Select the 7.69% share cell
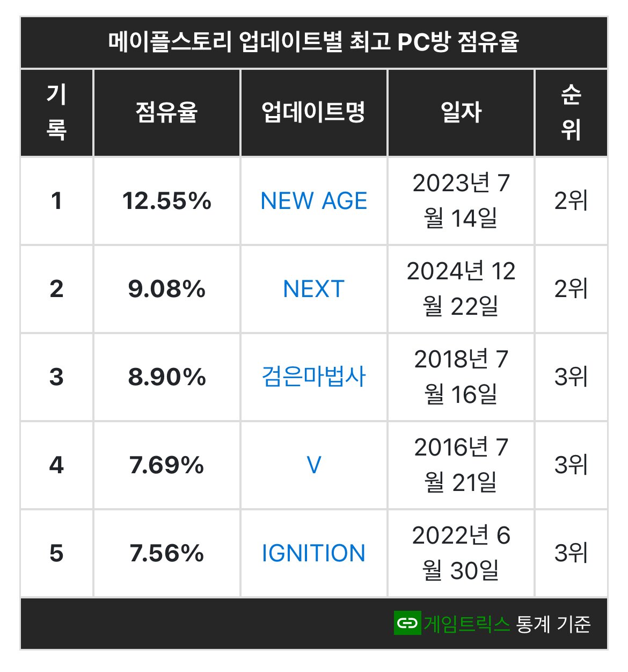This screenshot has width=628, height=672. (167, 465)
